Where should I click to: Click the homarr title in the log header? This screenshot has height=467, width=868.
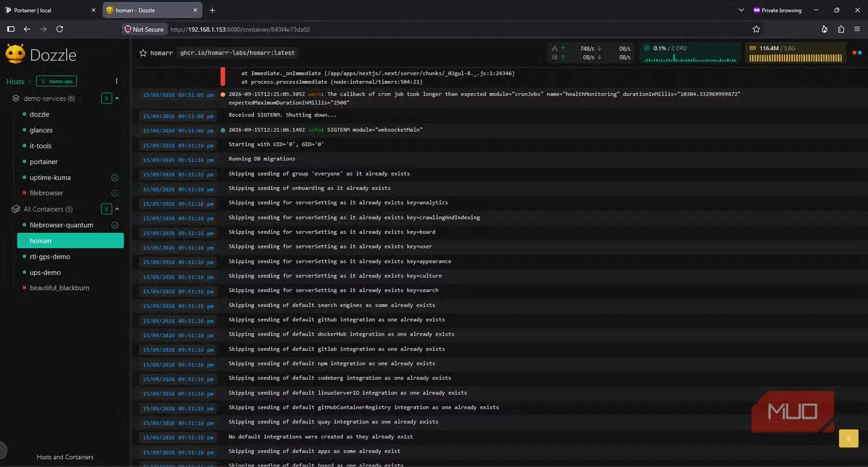click(161, 53)
